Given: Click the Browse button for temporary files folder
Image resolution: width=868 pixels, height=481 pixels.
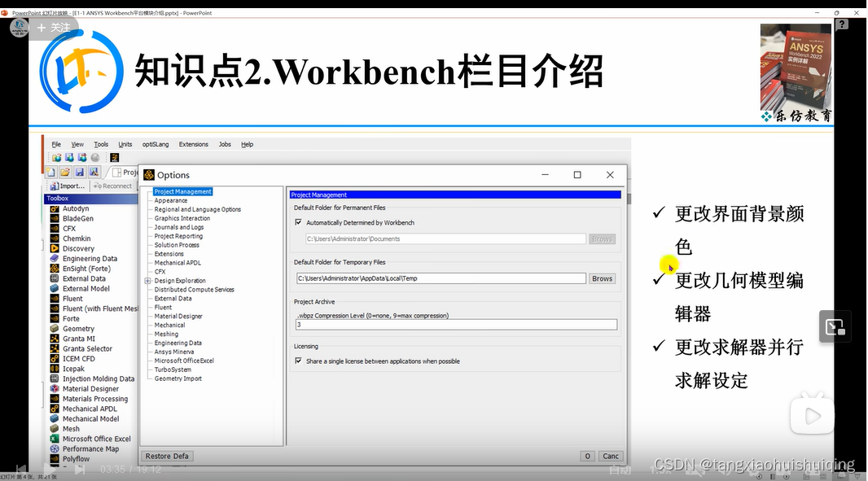Looking at the screenshot, I should click(602, 278).
